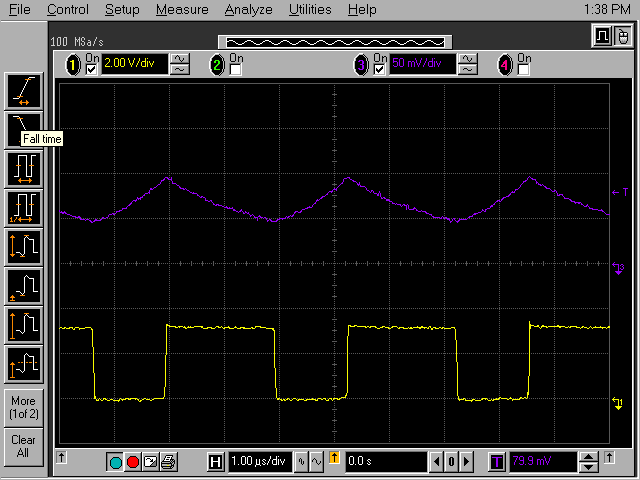Adjust Channel 1 vertical scale spinner
The height and width of the screenshot is (480, 640).
(x=180, y=65)
